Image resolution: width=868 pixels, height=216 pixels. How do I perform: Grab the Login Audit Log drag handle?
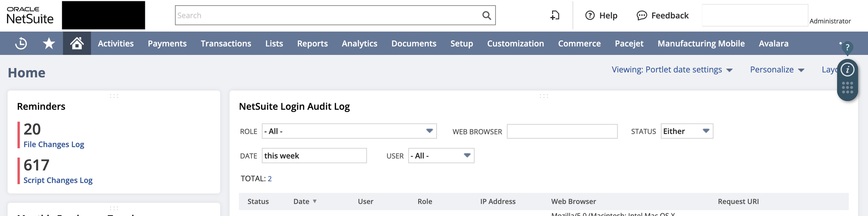544,96
